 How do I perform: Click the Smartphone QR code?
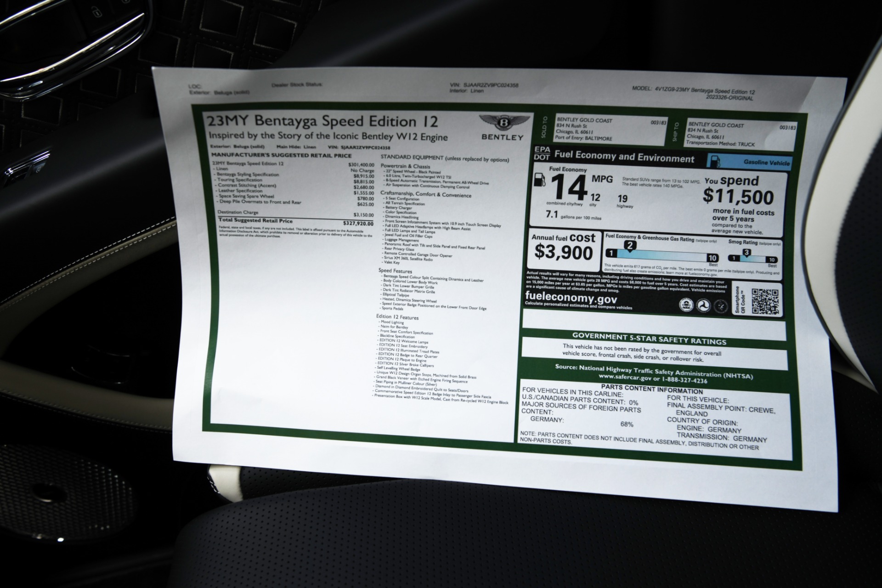[765, 302]
